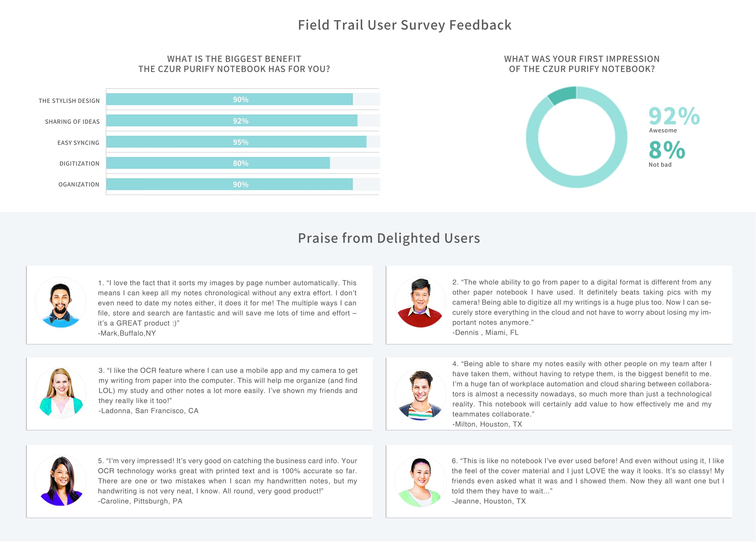Click the Field Trail User Survey Feedback title
The image size is (756, 542).
coord(404,25)
